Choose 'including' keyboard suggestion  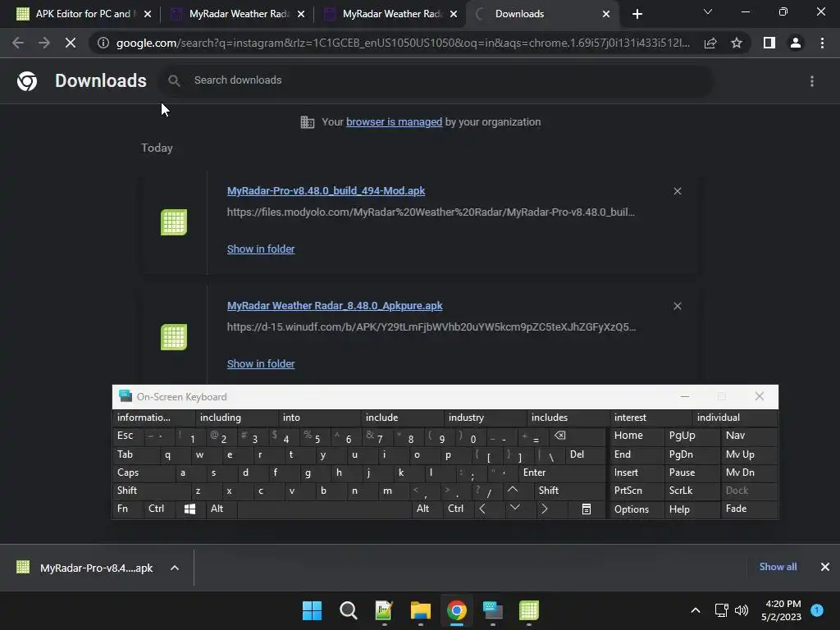[x=235, y=418]
